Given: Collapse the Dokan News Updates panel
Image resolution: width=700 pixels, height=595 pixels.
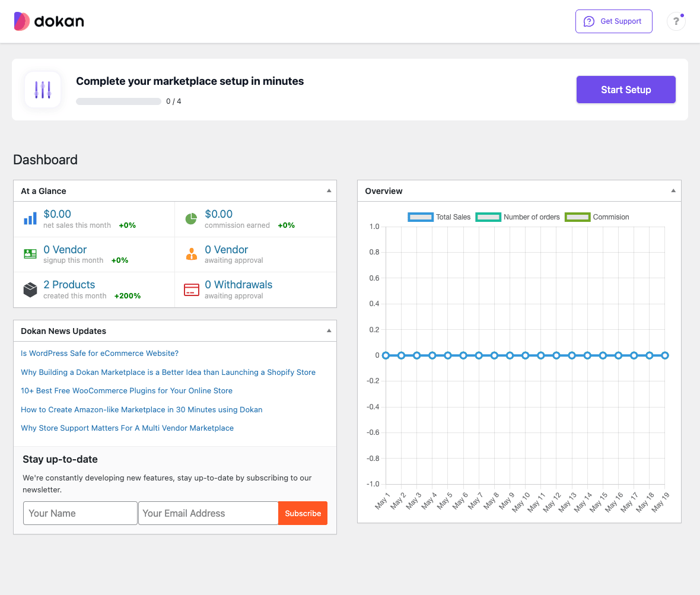Looking at the screenshot, I should click(x=329, y=331).
